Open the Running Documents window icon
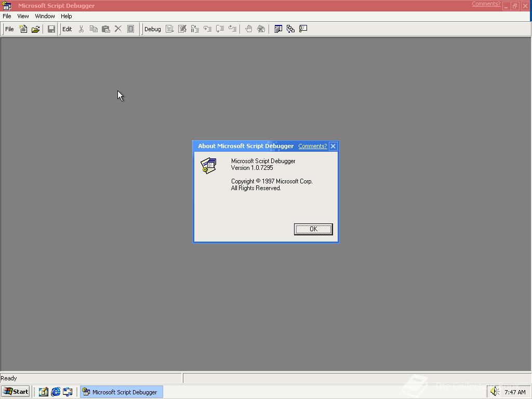 (278, 29)
